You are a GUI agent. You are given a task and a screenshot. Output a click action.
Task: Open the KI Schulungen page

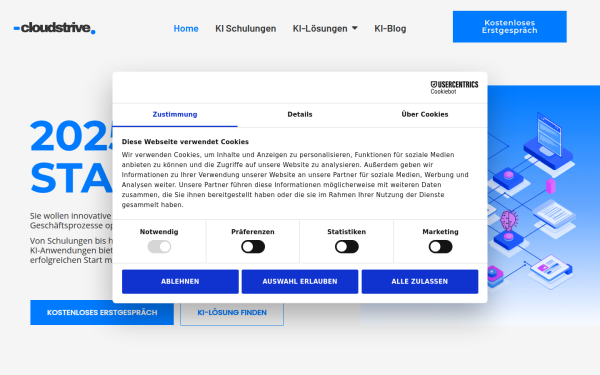245,29
